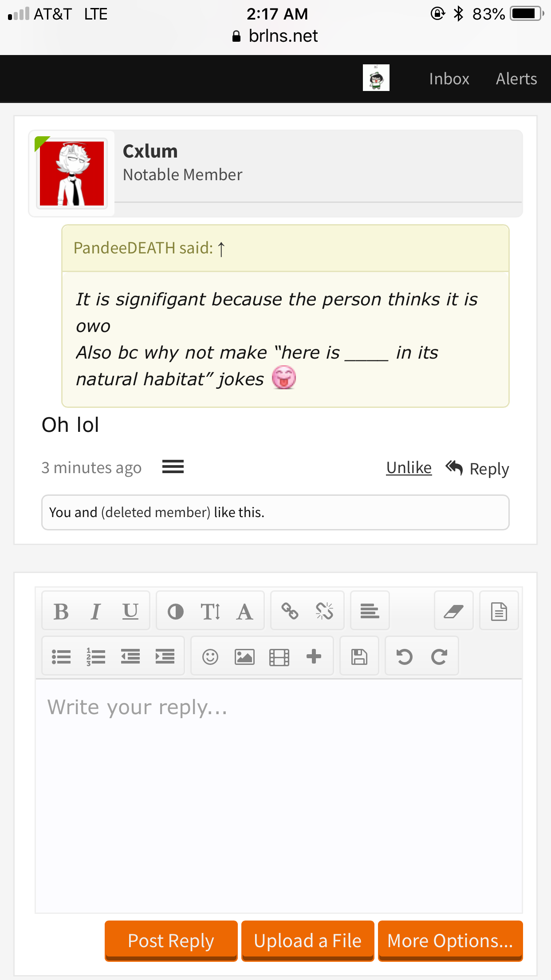
Task: Open the font family dropdown
Action: (245, 611)
